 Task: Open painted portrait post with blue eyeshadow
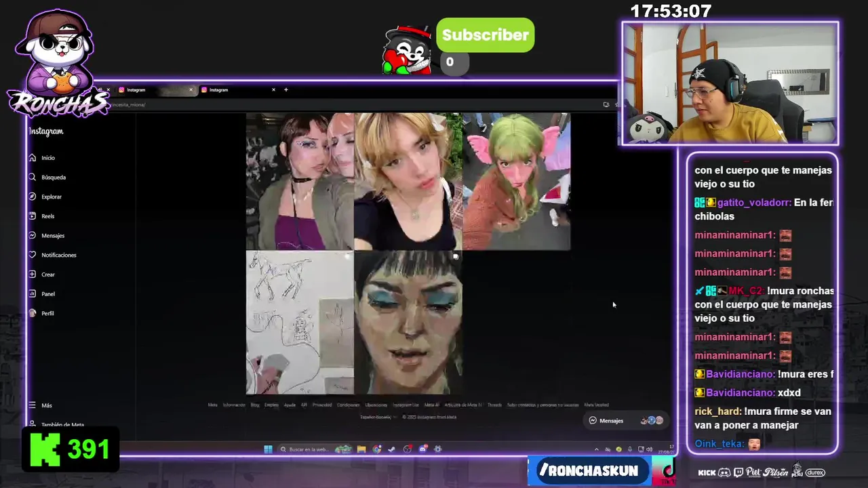(408, 322)
